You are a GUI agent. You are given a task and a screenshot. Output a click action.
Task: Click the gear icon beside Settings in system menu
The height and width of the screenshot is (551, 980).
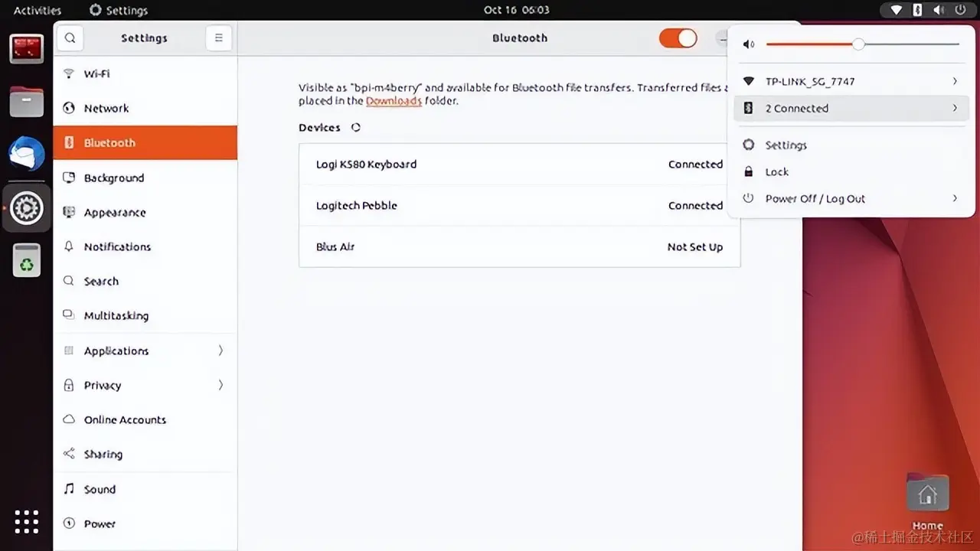749,145
